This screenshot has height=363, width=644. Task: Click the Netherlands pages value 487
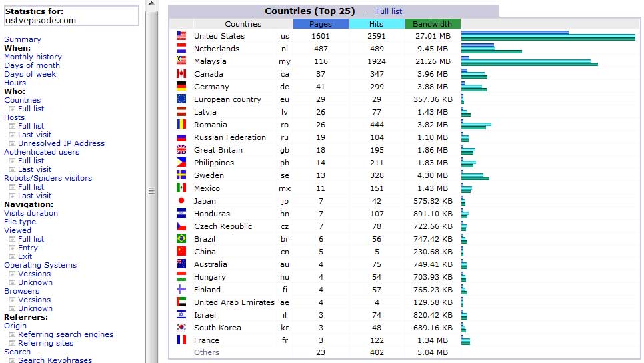(321, 49)
